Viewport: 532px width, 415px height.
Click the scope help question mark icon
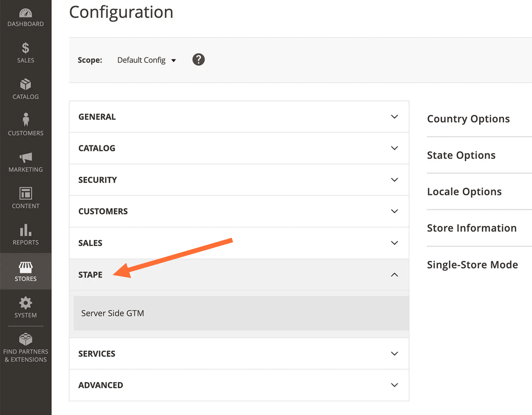[x=198, y=59]
